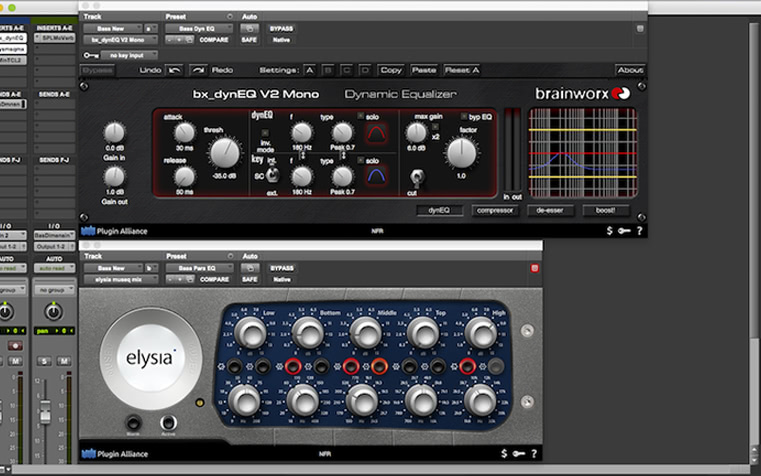Viewport: 761px width, 476px height.
Task: Flip the int/ext SC key switch
Action: coord(272,175)
